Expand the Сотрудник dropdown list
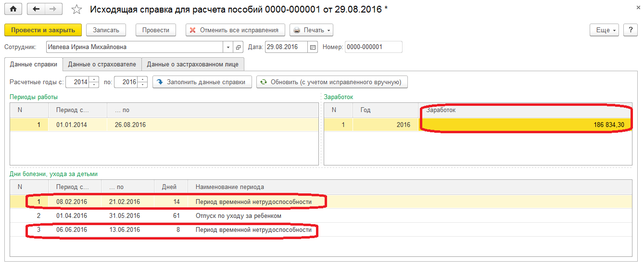 coord(228,47)
